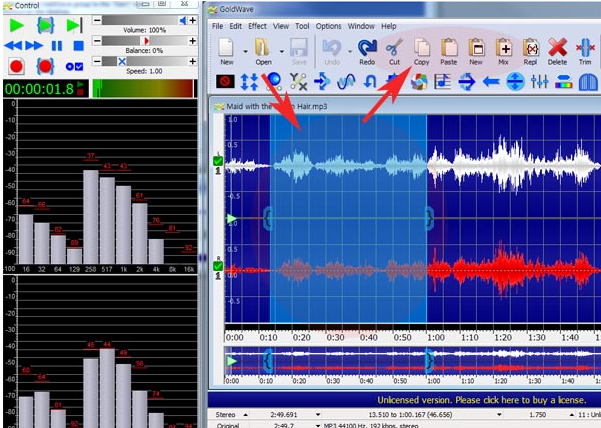The width and height of the screenshot is (601, 428).
Task: Start playback with green Play button
Action: pos(16,25)
